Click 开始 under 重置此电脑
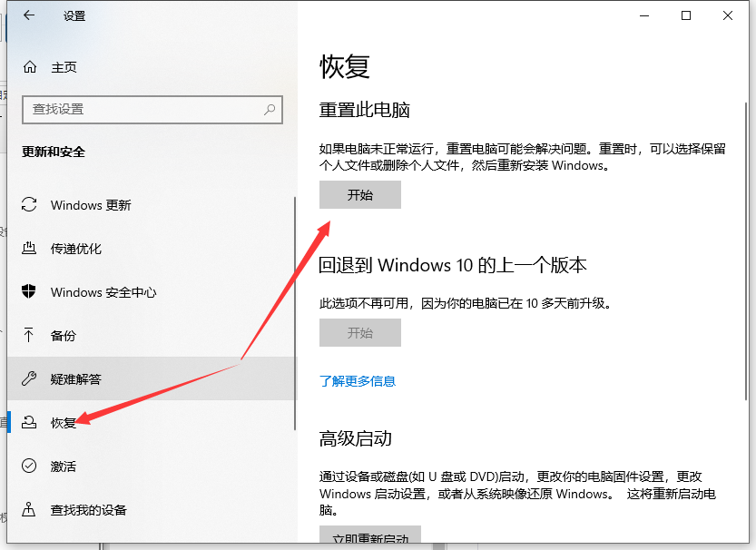The width and height of the screenshot is (756, 550). tap(359, 195)
